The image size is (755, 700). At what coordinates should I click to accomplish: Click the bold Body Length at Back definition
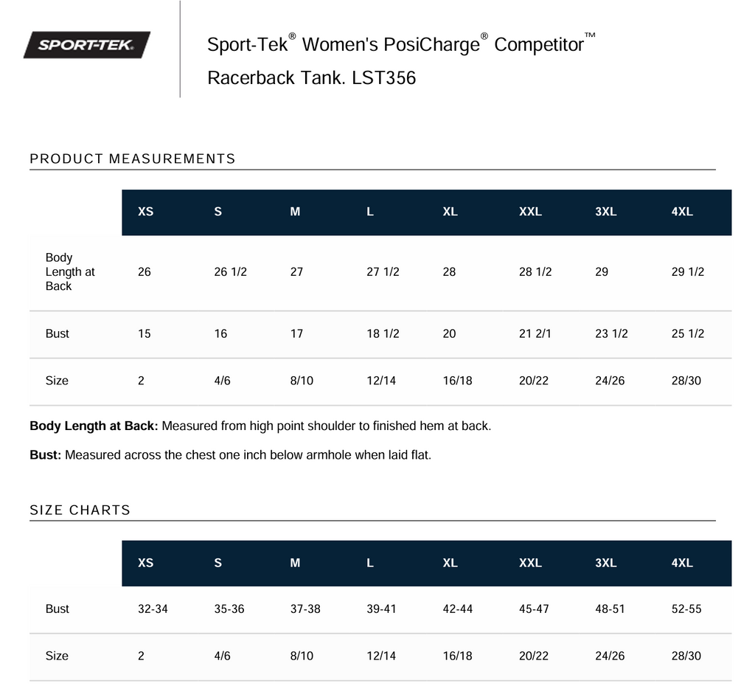tap(94, 426)
